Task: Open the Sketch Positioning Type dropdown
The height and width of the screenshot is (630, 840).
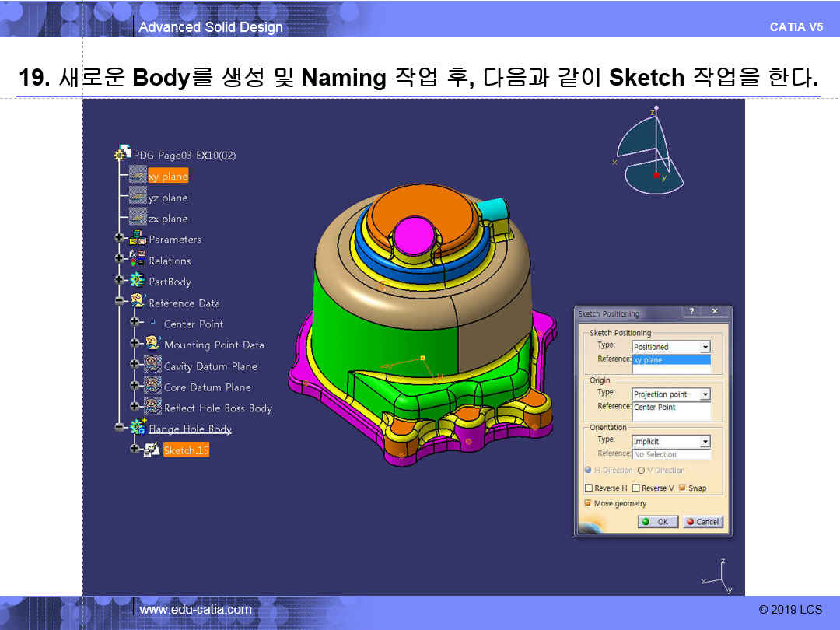Action: [x=705, y=347]
